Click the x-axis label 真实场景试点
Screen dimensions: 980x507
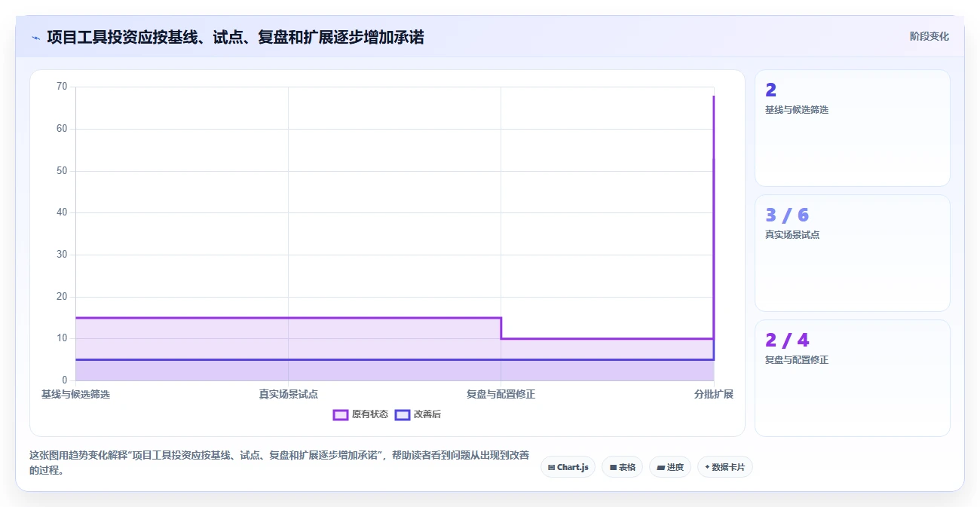pyautogui.click(x=288, y=394)
